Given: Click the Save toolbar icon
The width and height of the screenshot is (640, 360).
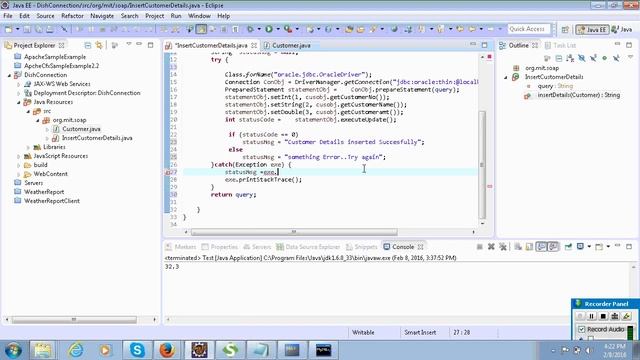Looking at the screenshot, I should tap(27, 29).
